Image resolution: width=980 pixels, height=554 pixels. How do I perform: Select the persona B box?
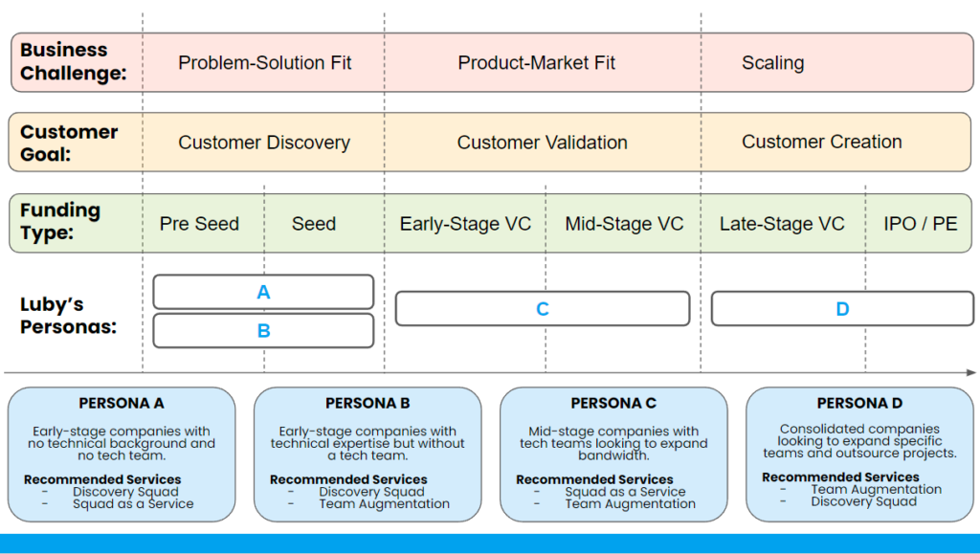pos(263,331)
